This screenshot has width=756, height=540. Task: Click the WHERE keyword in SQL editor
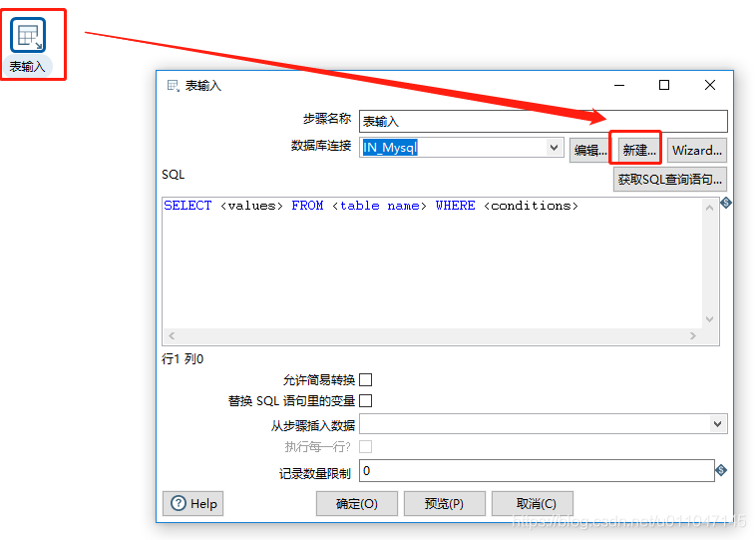pyautogui.click(x=455, y=206)
